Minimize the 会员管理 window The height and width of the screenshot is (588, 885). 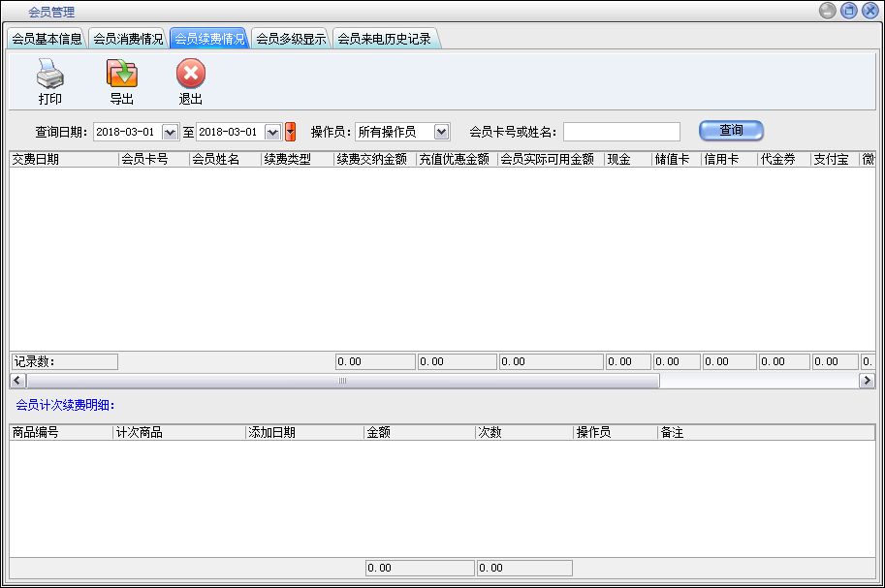click(x=827, y=12)
